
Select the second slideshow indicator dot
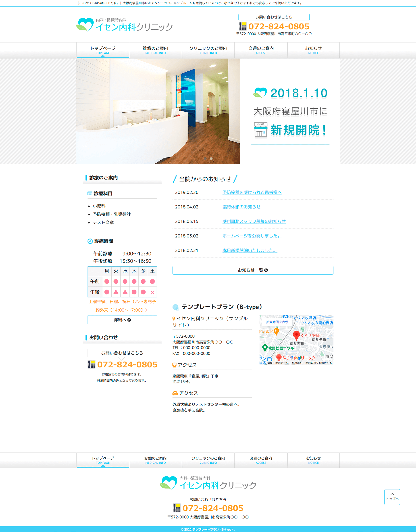point(211,159)
